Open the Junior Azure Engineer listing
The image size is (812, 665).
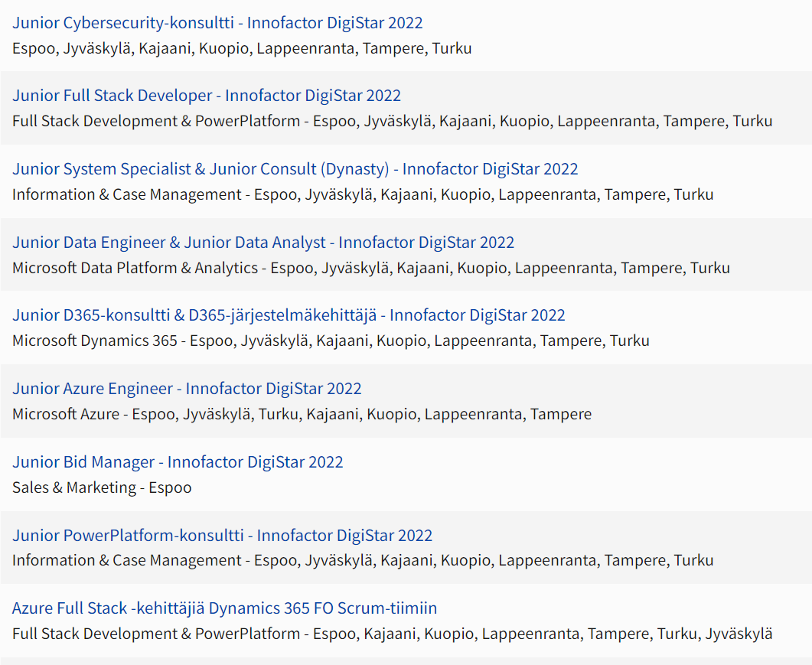187,389
